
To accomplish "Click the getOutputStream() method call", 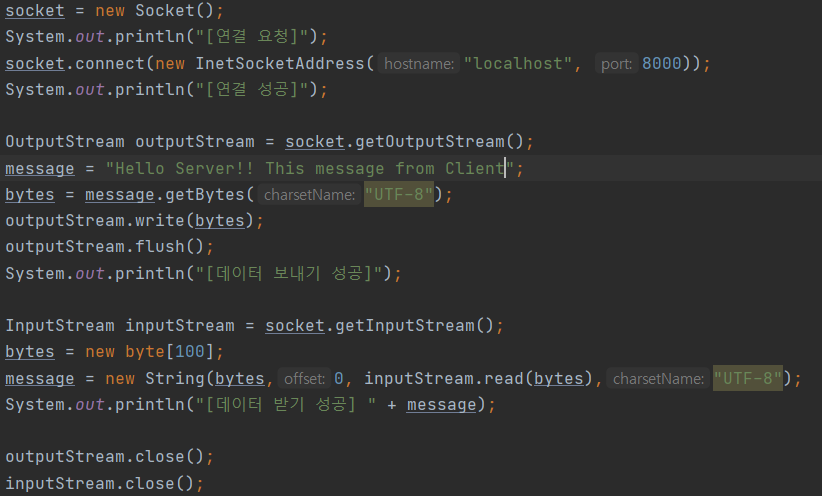I will pyautogui.click(x=439, y=142).
